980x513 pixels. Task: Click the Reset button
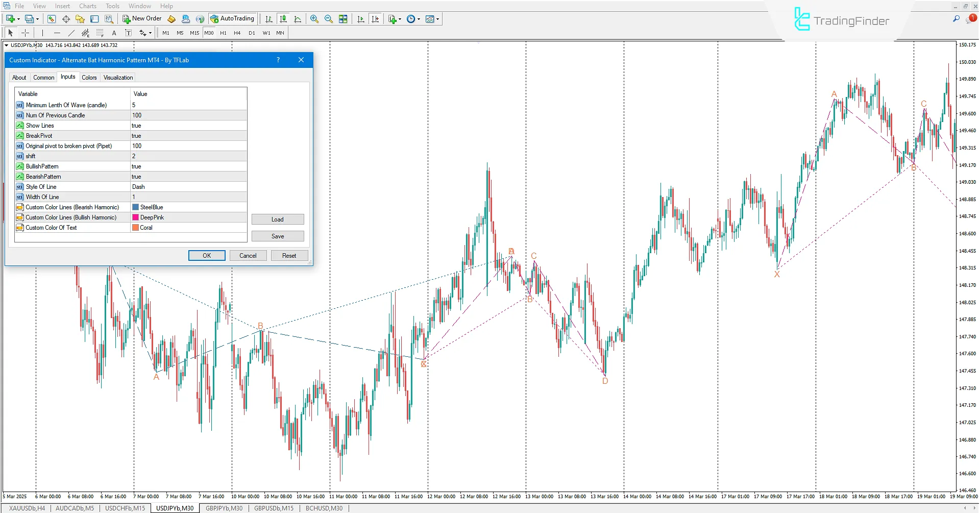tap(289, 256)
